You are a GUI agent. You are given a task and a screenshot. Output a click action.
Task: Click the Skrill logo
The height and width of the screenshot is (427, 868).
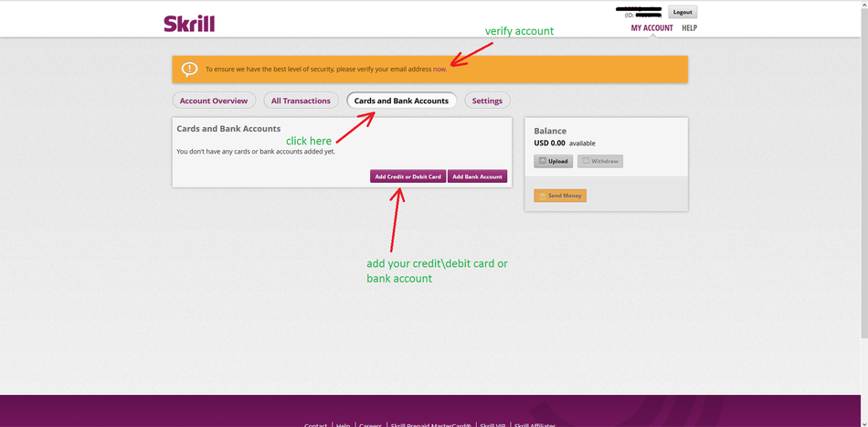[x=189, y=24]
